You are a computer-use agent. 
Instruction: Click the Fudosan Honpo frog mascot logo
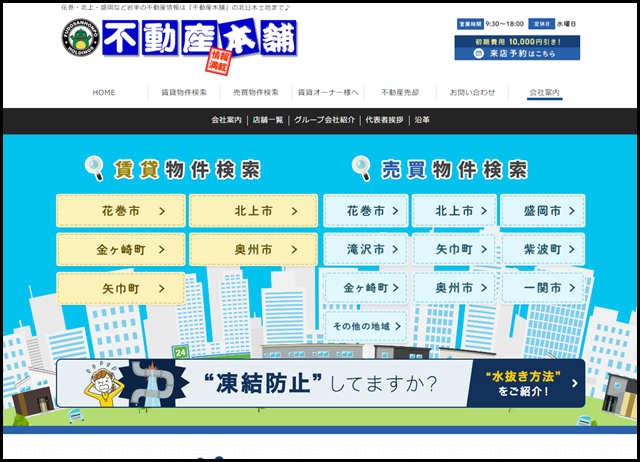[x=80, y=38]
